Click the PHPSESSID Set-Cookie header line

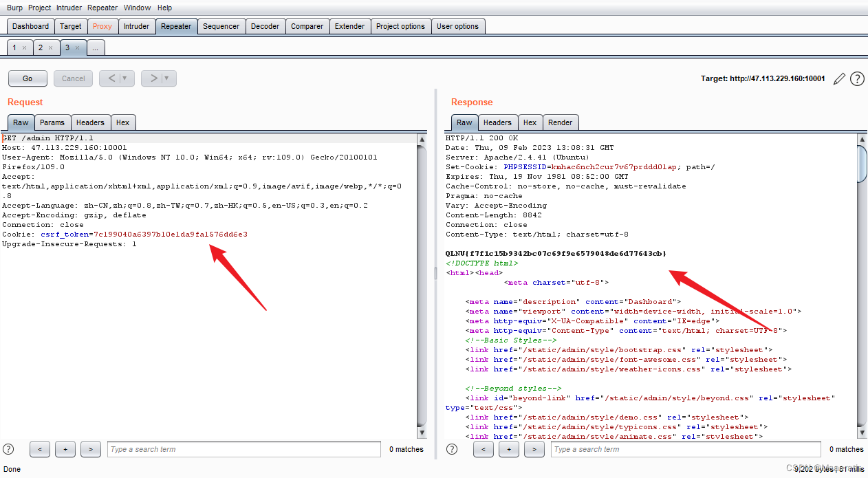coord(581,167)
